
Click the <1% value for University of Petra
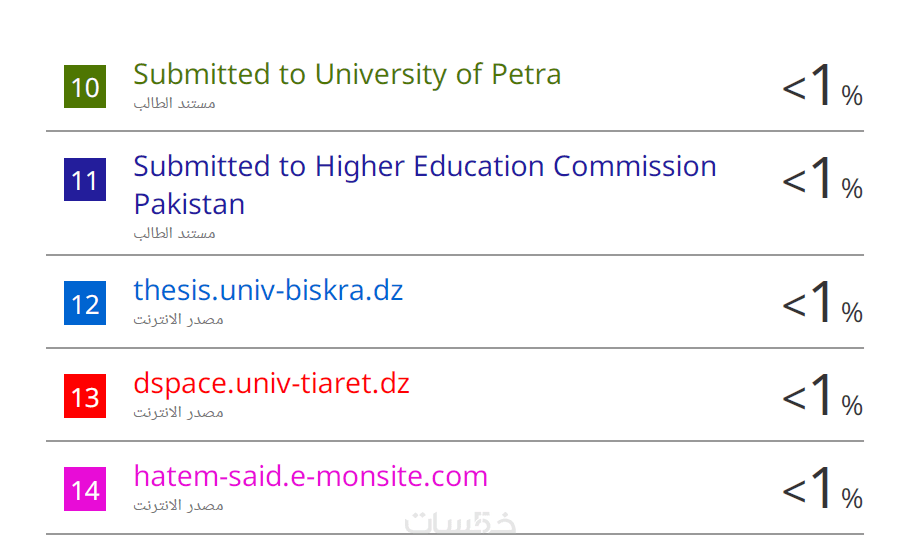click(x=822, y=88)
